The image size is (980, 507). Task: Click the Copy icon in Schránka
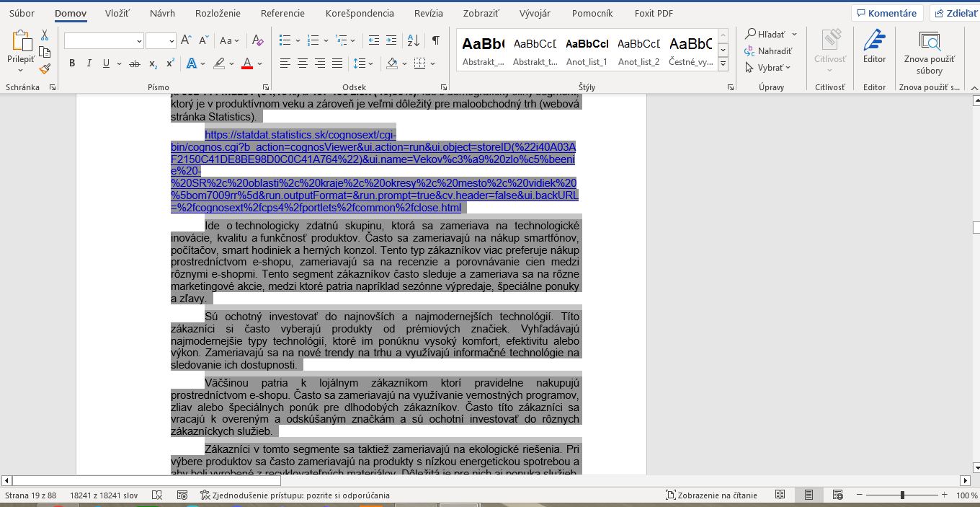pos(45,52)
